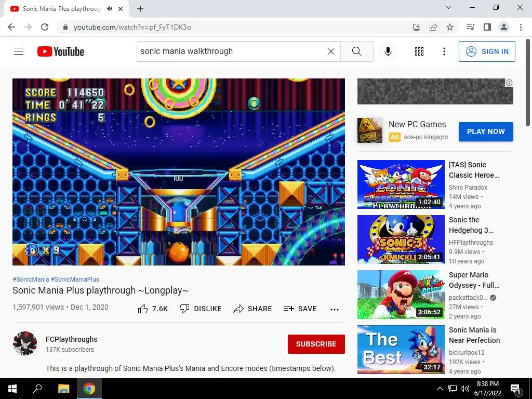The width and height of the screenshot is (532, 399).
Task: Submit search with the magnifying glass button
Action: click(356, 51)
